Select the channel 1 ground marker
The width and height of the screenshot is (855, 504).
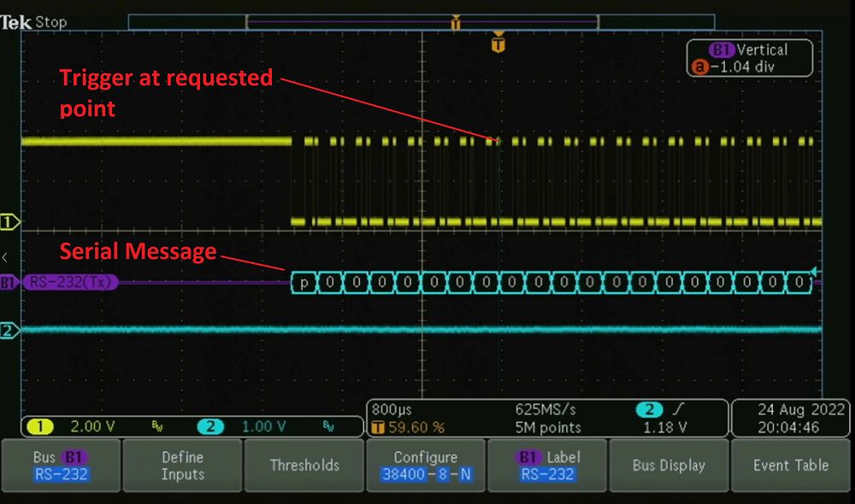[9, 222]
